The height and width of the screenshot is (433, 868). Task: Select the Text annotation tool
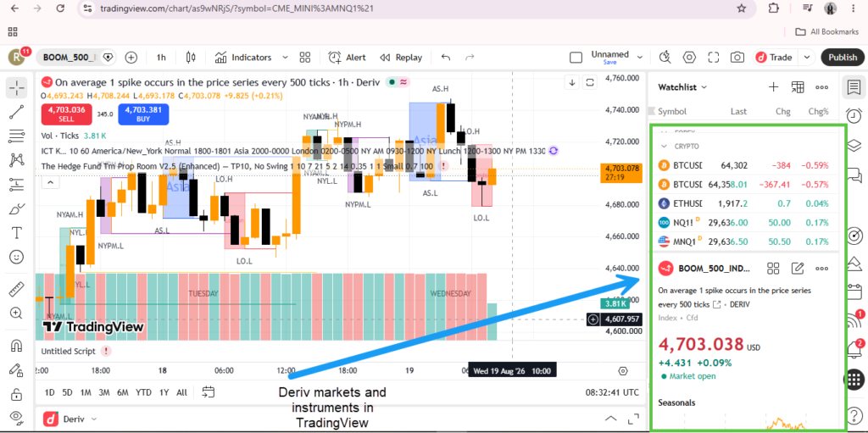click(x=17, y=232)
